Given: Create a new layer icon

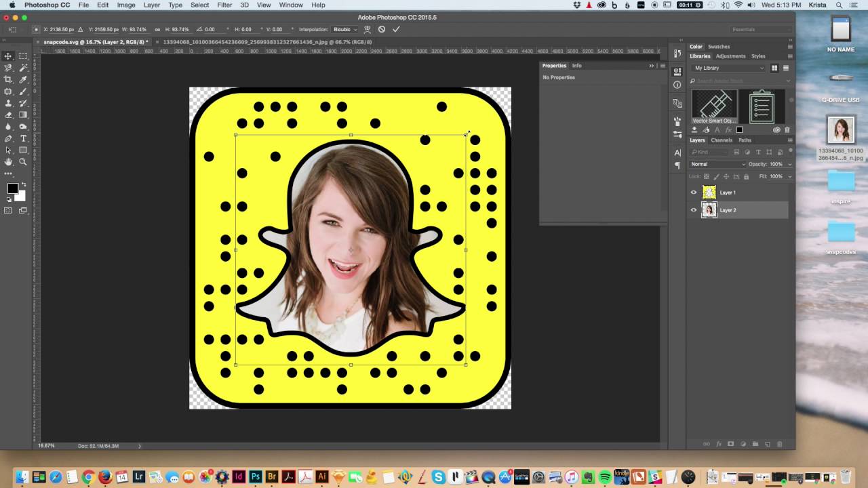Looking at the screenshot, I should pyautogui.click(x=768, y=444).
